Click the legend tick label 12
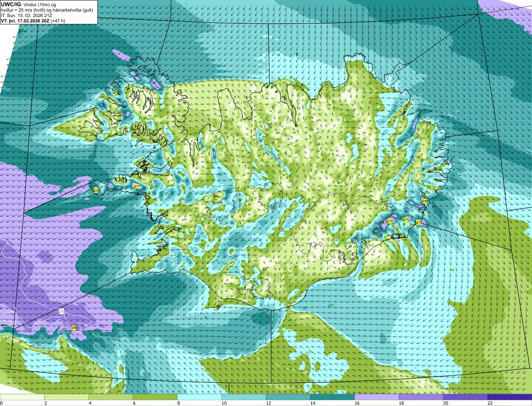This screenshot has height=406, width=532. [x=268, y=403]
